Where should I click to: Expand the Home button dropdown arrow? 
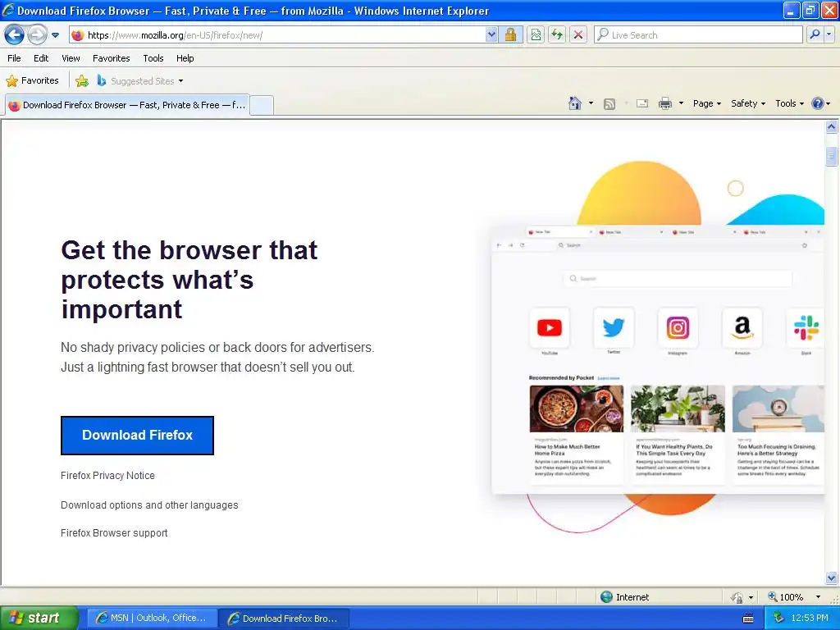pyautogui.click(x=591, y=103)
